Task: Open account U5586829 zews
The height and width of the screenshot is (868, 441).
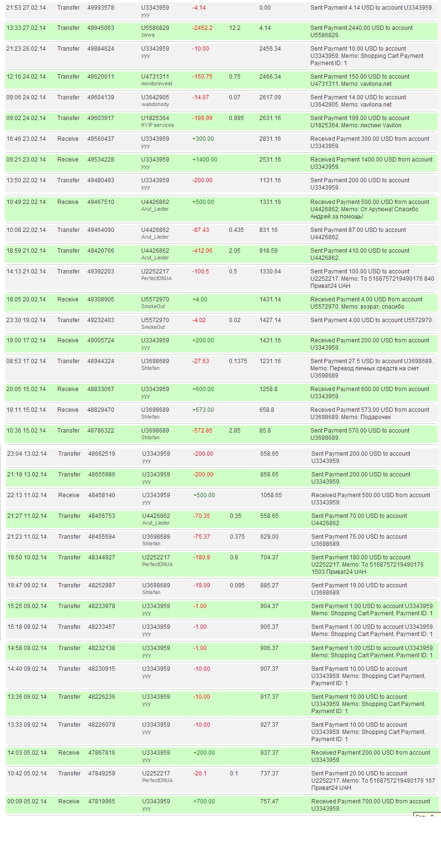Action: point(155,31)
